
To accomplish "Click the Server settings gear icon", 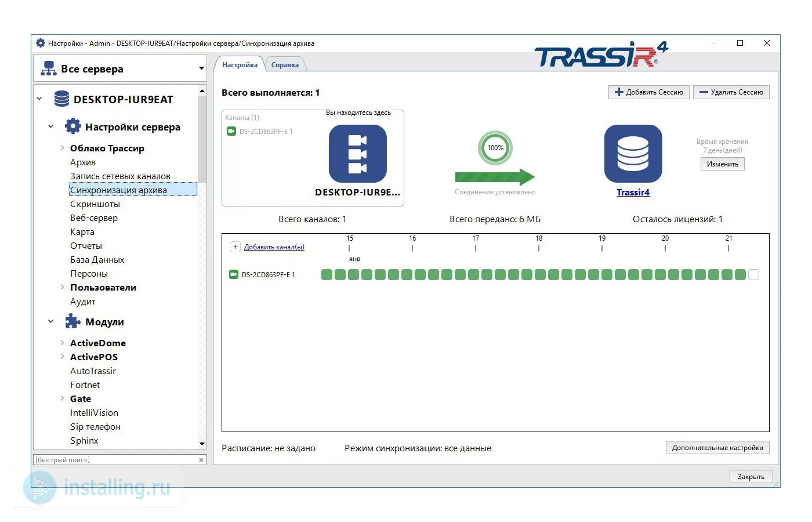I will 73,126.
